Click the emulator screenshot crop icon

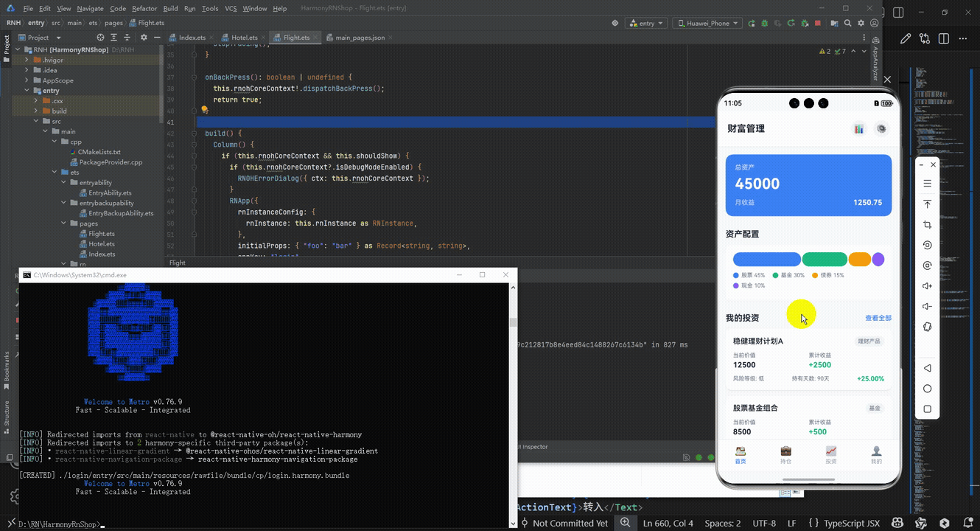(x=928, y=224)
